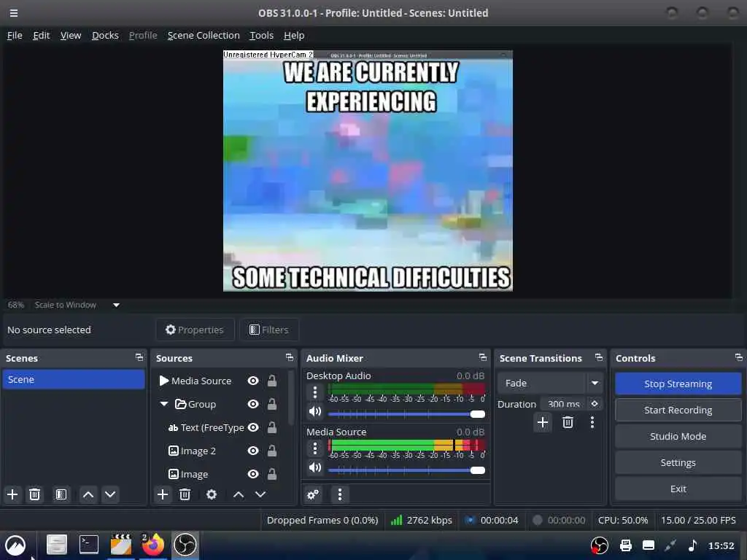Open Media Source audio three-dot menu

315,448
